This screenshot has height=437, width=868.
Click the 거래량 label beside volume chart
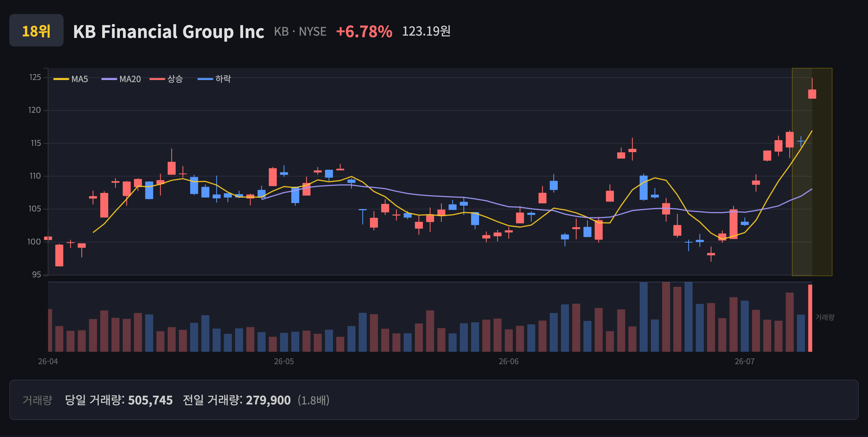point(825,317)
